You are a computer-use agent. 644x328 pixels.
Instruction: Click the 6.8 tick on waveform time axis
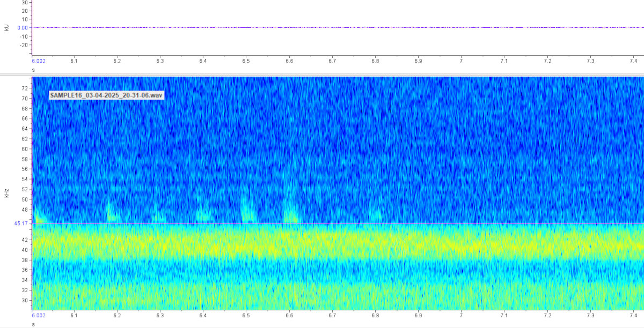pyautogui.click(x=375, y=62)
